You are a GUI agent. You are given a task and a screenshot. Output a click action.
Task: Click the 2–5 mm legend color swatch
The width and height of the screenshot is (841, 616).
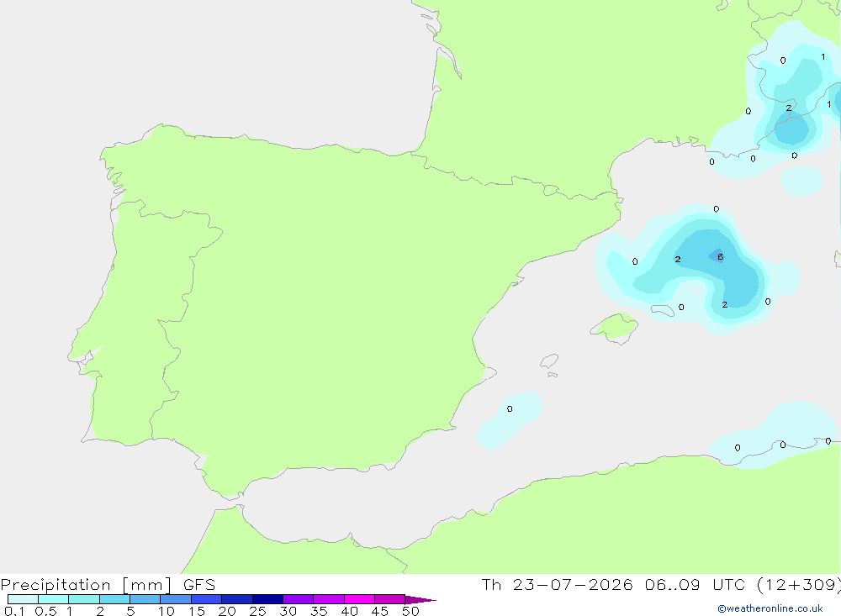(x=114, y=599)
